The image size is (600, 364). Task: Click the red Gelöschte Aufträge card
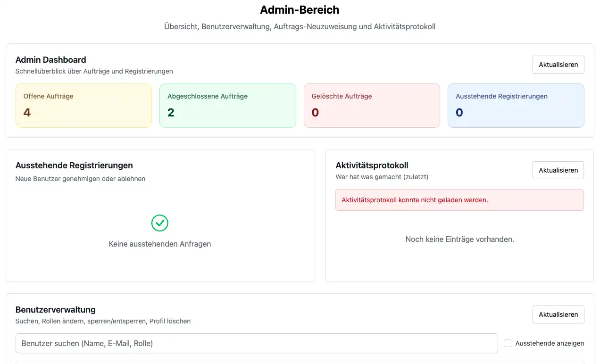372,106
